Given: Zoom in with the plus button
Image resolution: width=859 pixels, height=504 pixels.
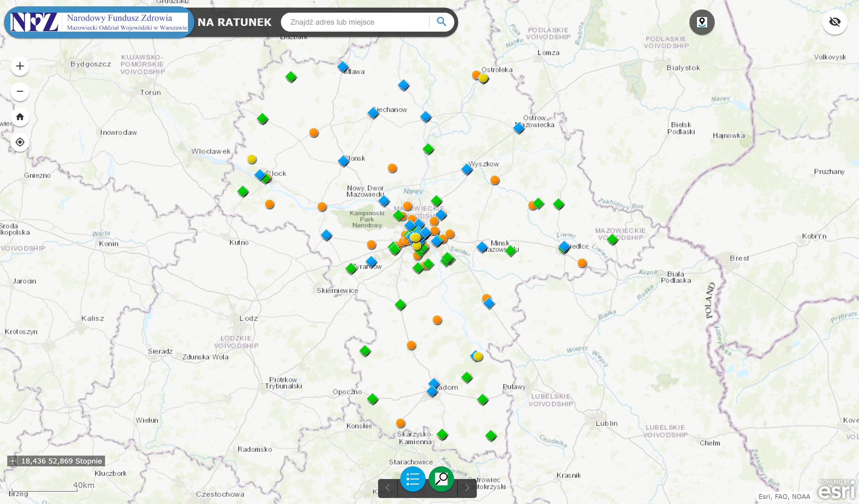Looking at the screenshot, I should pyautogui.click(x=20, y=66).
